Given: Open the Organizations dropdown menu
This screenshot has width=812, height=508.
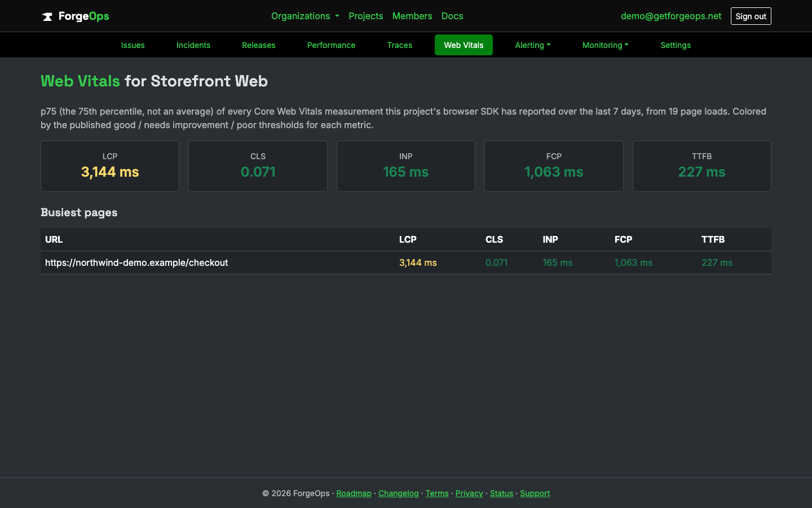Looking at the screenshot, I should (x=305, y=16).
